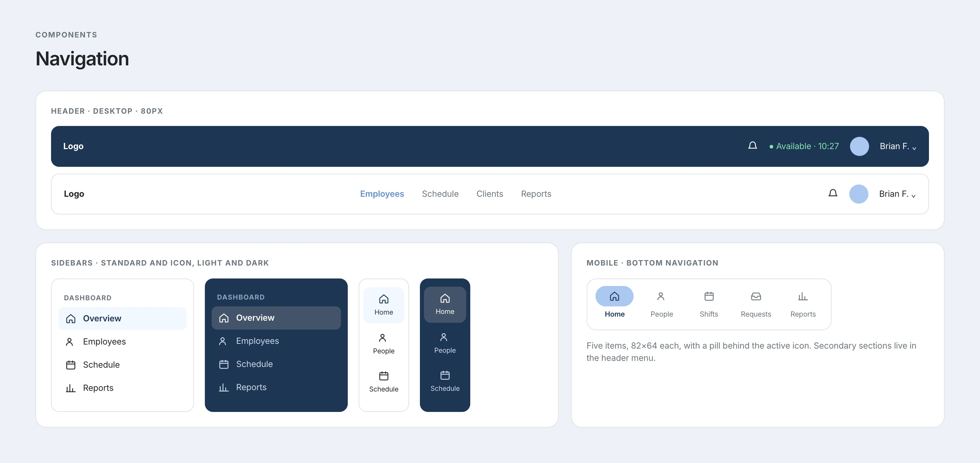This screenshot has height=463, width=980.
Task: Click the Overview label in the light sidebar
Action: (x=102, y=318)
